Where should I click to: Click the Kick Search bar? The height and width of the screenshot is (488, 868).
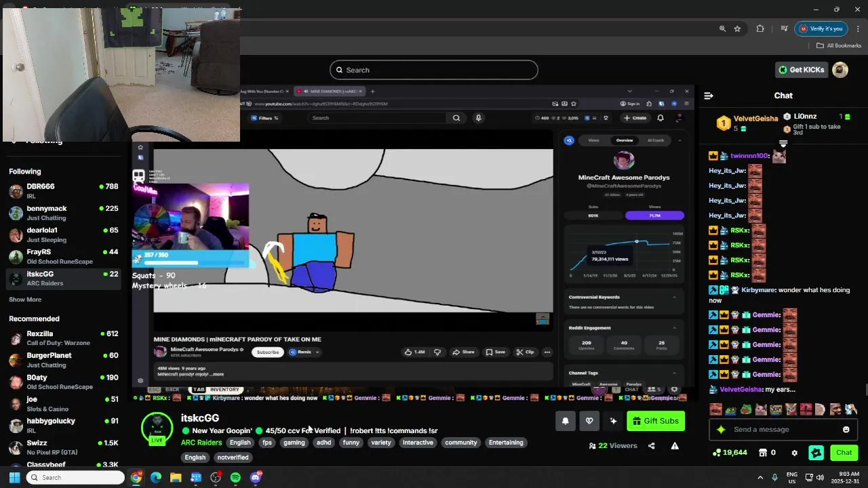[x=434, y=70]
